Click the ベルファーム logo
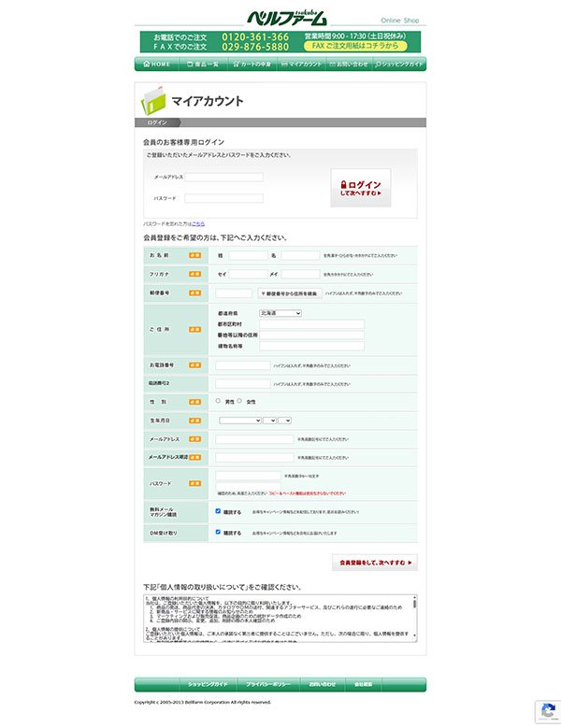Image resolution: width=561 pixels, height=728 pixels. point(286,18)
